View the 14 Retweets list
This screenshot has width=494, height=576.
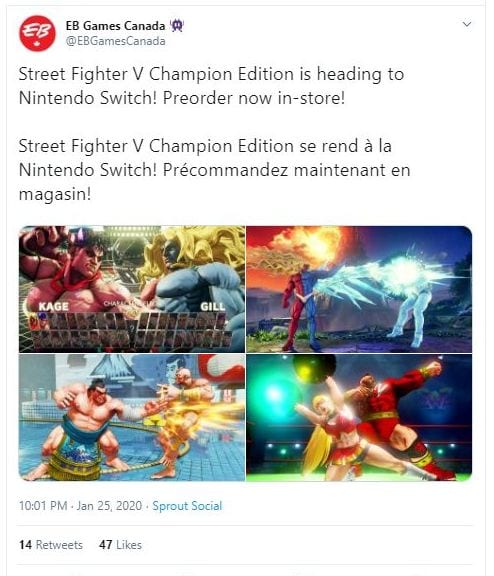click(x=51, y=544)
